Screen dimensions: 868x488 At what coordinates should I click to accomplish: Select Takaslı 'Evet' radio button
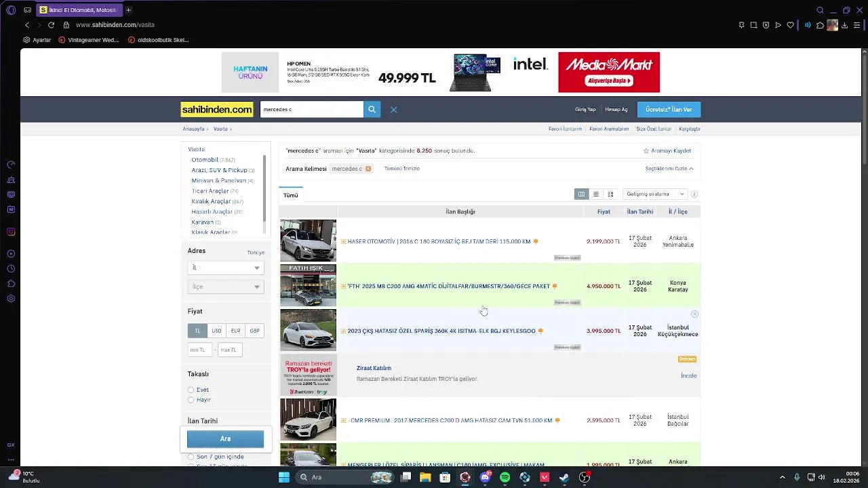click(x=191, y=390)
